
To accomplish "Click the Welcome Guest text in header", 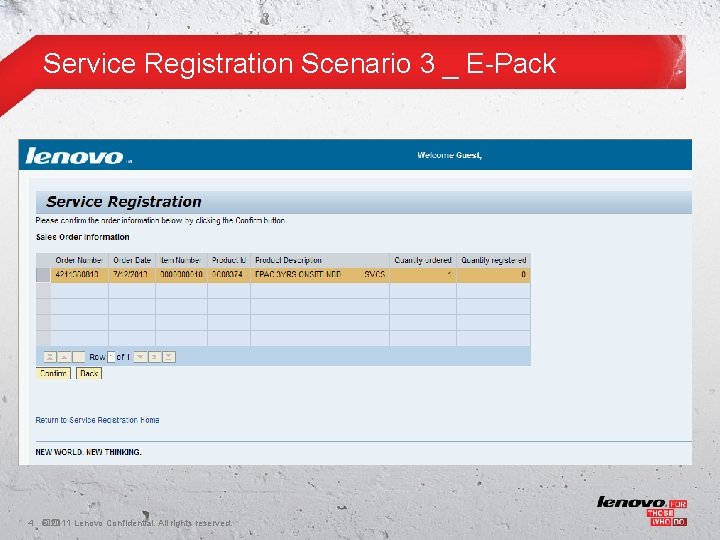I will point(449,155).
